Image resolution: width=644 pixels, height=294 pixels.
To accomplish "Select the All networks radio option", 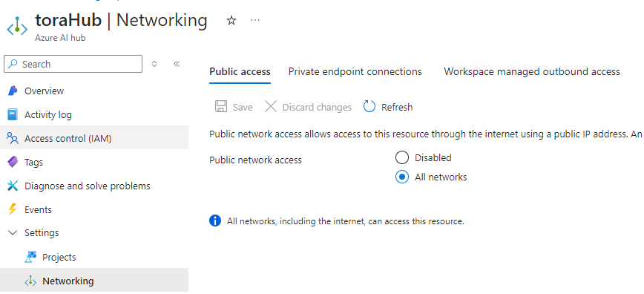I will tap(401, 177).
